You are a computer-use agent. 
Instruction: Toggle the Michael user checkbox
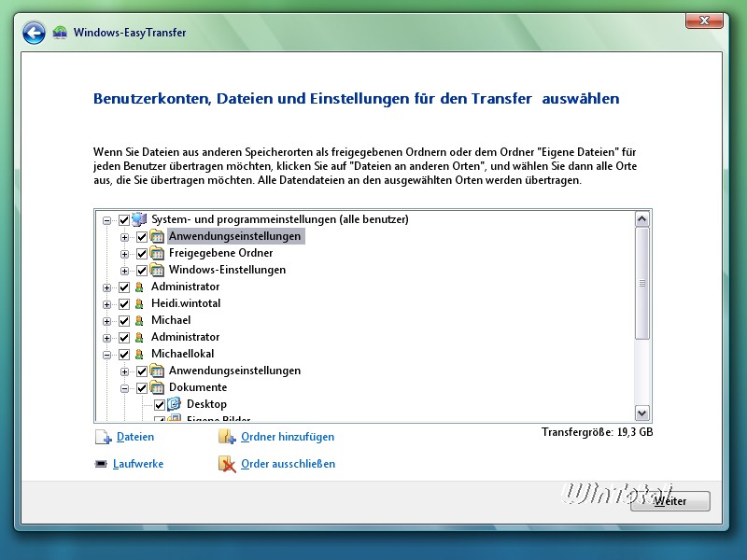124,320
